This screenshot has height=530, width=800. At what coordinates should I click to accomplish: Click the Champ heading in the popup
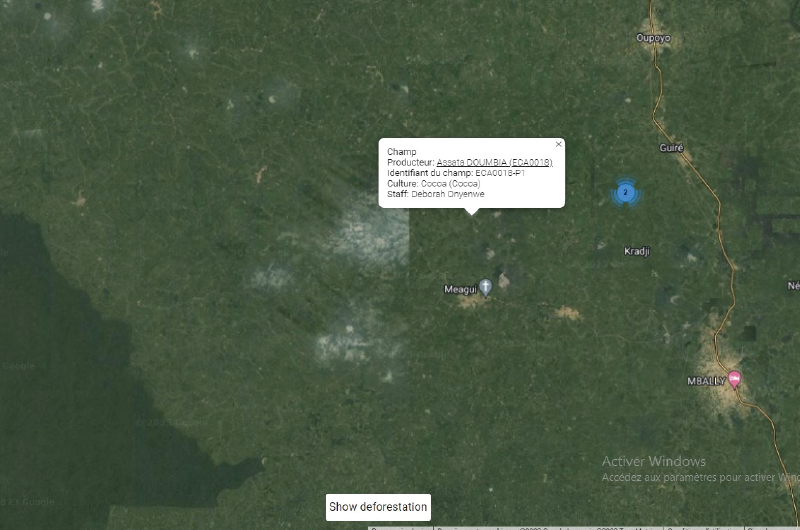pos(401,152)
